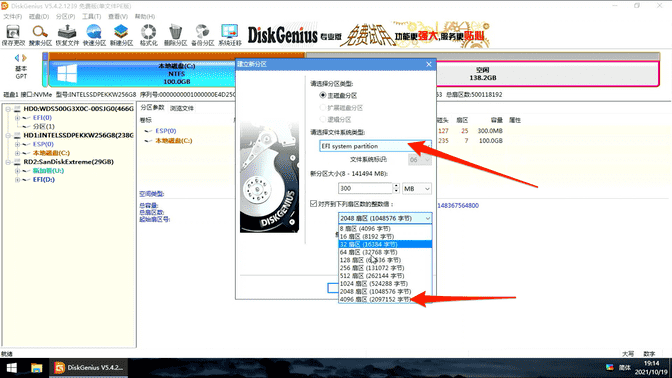The width and height of the screenshot is (672, 378).
Task: Open the MB size unit dropdown
Action: point(417,189)
